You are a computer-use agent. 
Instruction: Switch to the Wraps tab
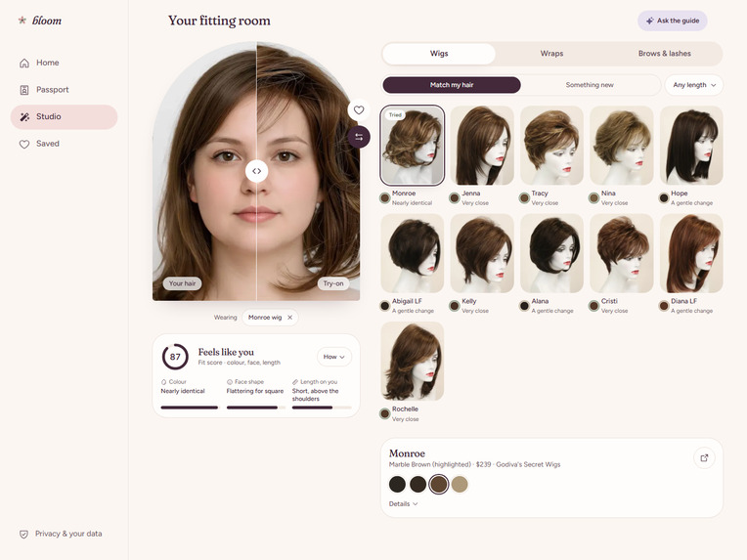pos(551,54)
